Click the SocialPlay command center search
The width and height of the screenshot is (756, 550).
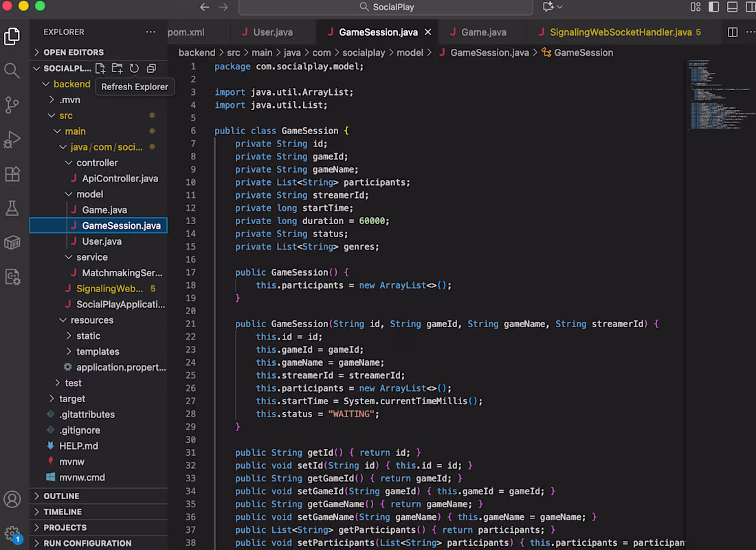click(x=386, y=8)
